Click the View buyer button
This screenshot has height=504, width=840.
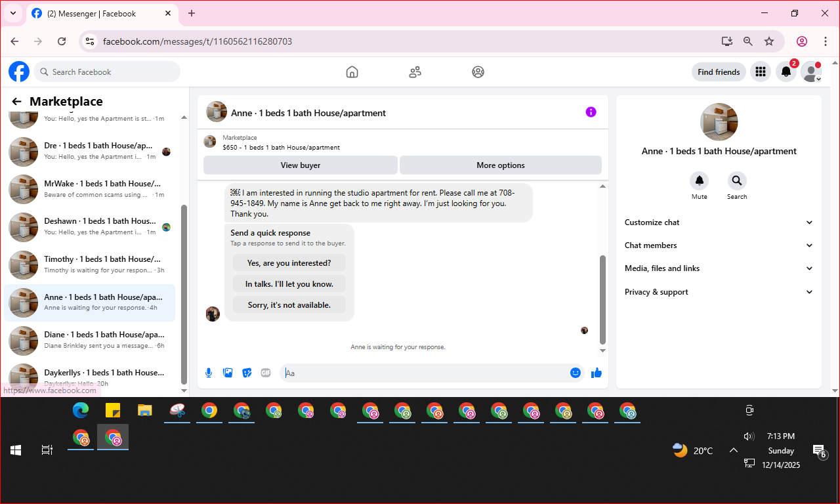pyautogui.click(x=301, y=165)
